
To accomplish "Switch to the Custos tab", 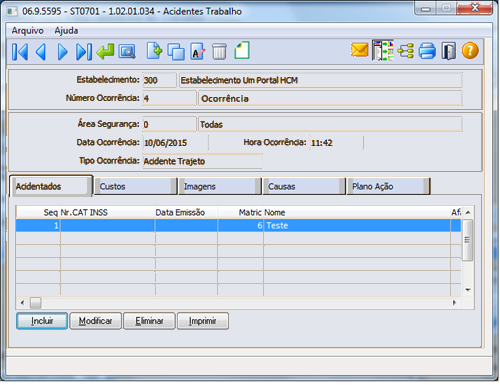I will click(x=135, y=186).
